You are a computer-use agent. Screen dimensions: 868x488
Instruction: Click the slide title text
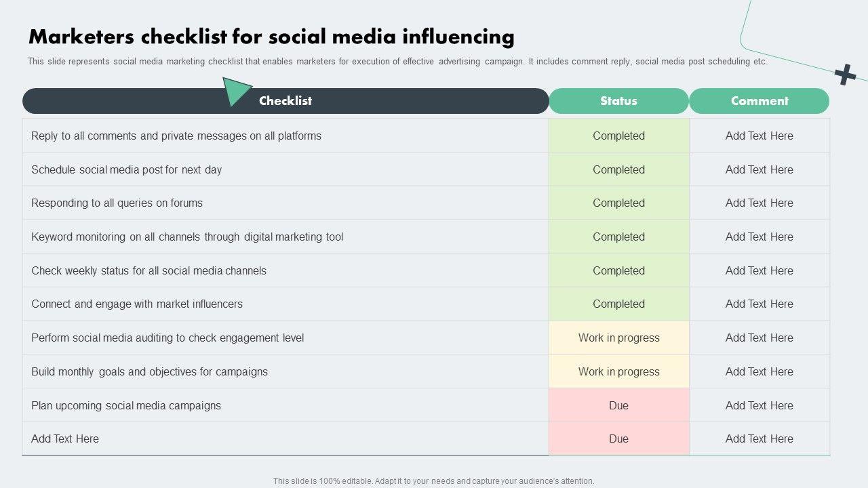tap(271, 36)
